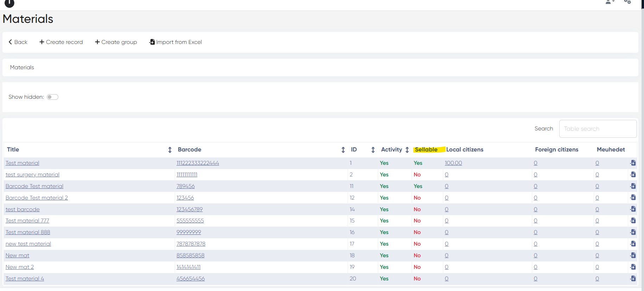Click the file import icon for New mat 2 row
The height and width of the screenshot is (291, 644).
(633, 267)
